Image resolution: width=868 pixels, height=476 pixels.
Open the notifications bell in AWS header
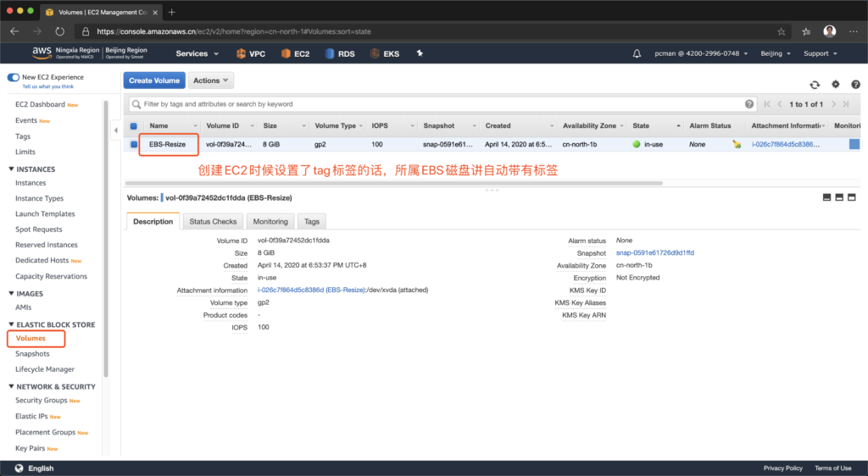637,53
